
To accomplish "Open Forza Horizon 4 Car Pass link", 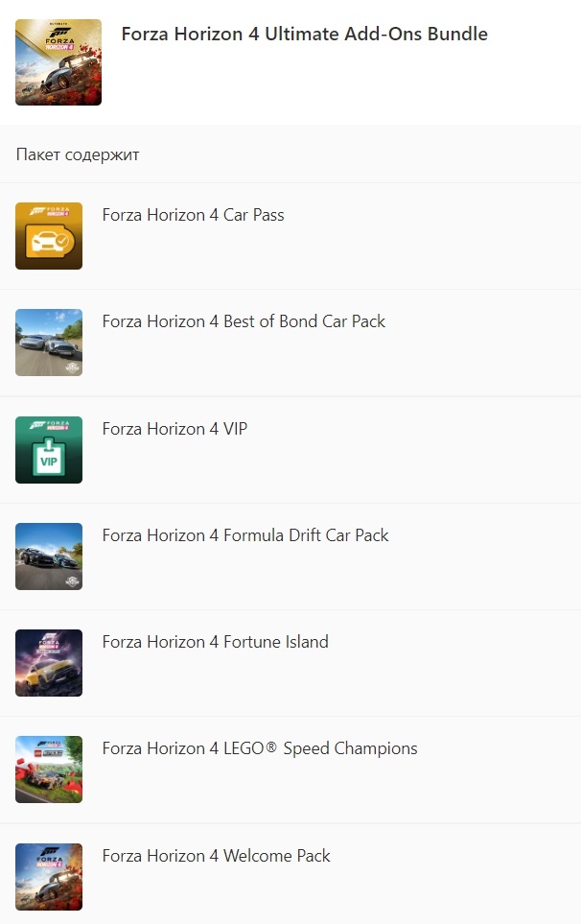I will point(193,215).
